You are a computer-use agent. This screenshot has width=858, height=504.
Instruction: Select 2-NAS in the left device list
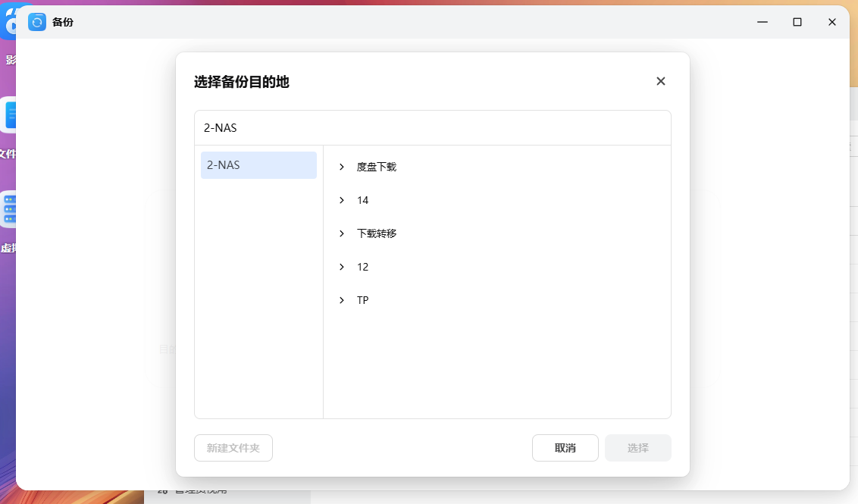258,164
